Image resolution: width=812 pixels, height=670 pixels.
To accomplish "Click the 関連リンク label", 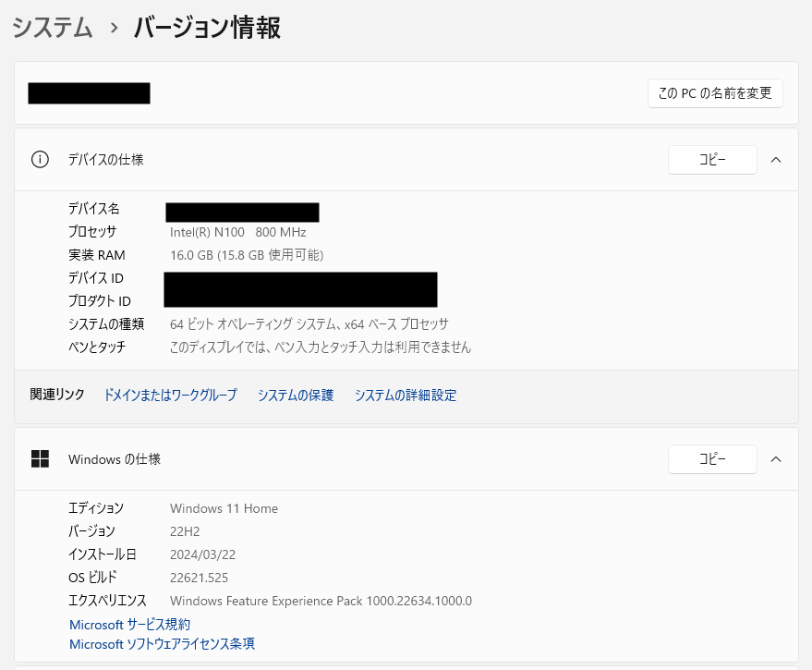I will [57, 395].
